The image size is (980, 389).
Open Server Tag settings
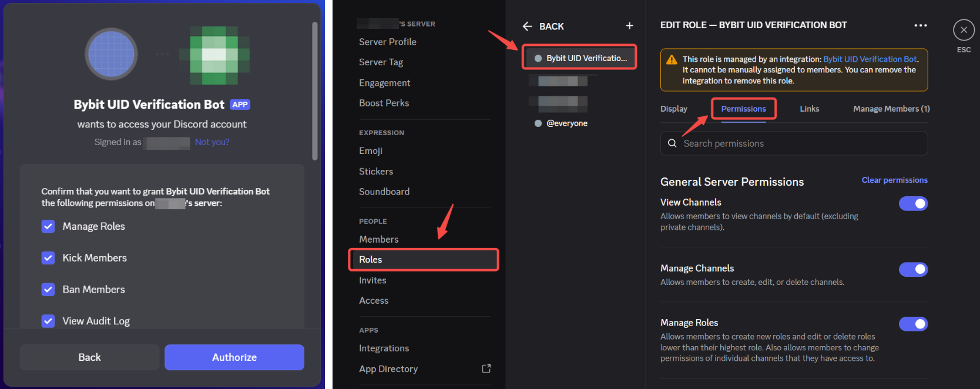click(381, 62)
